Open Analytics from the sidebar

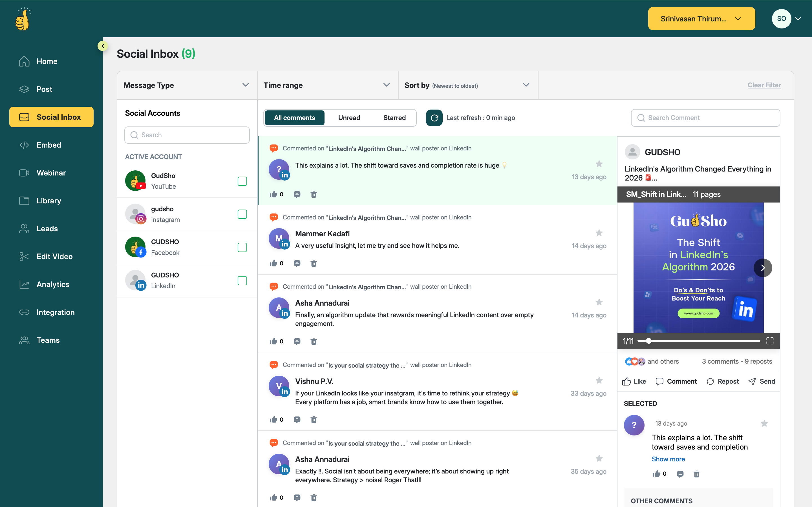coord(53,284)
